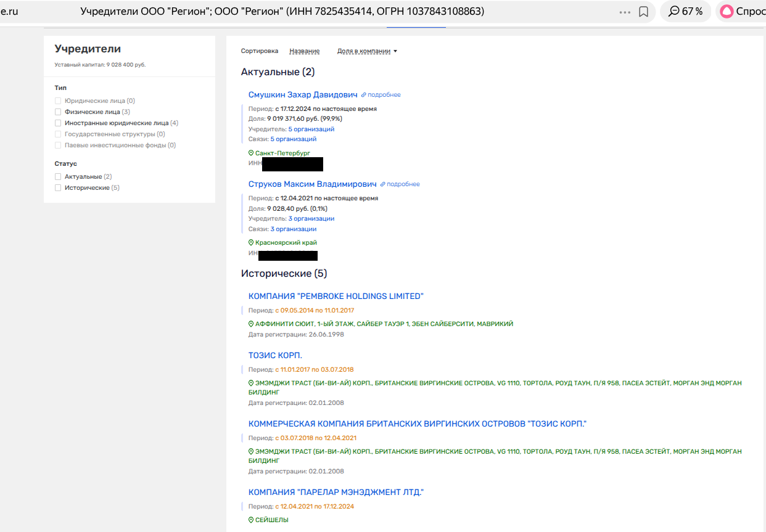Click the page title in address bar
The width and height of the screenshot is (766, 532).
pos(282,12)
